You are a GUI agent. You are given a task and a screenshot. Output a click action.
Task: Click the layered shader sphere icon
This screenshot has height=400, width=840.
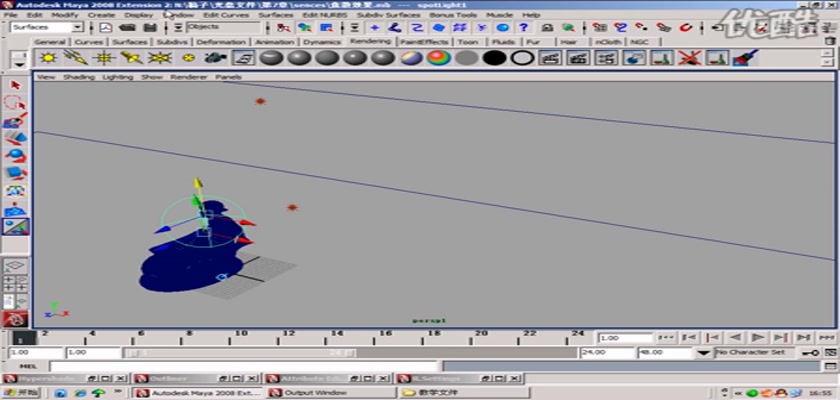pyautogui.click(x=411, y=58)
